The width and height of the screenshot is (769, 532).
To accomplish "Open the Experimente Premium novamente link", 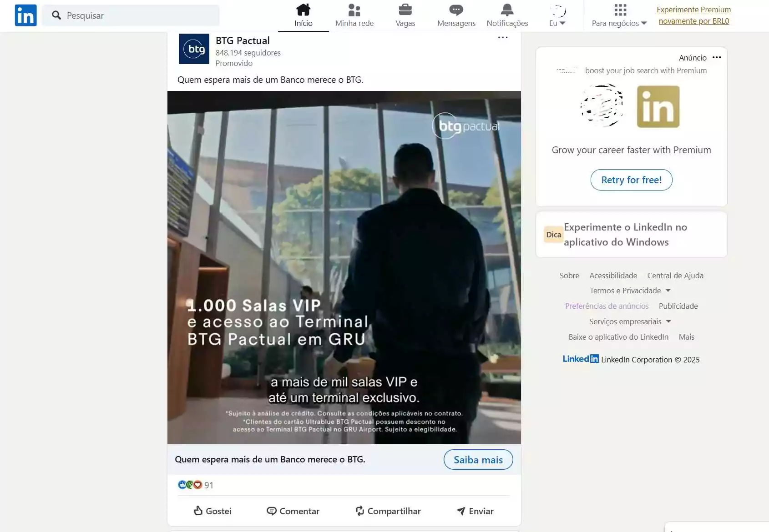I will tap(693, 15).
